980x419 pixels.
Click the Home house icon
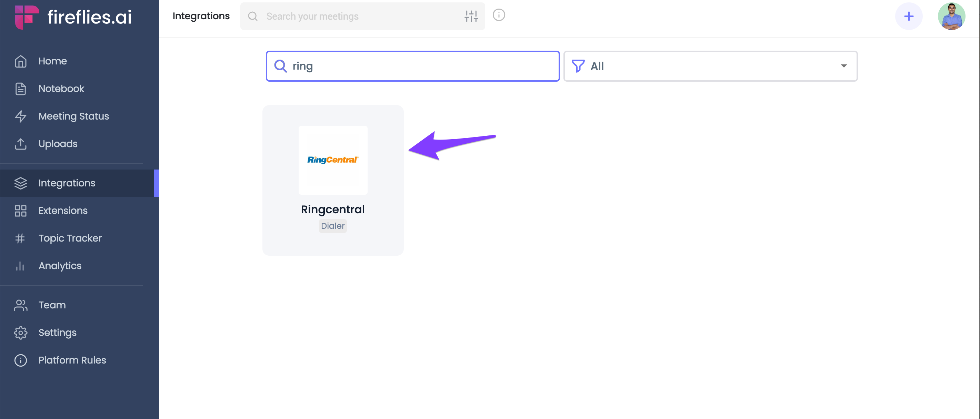click(x=21, y=61)
